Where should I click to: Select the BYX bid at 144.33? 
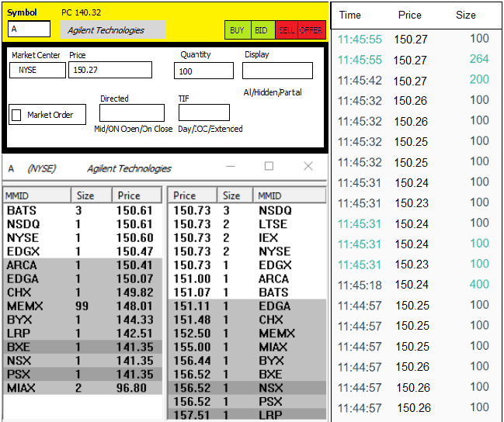click(82, 320)
